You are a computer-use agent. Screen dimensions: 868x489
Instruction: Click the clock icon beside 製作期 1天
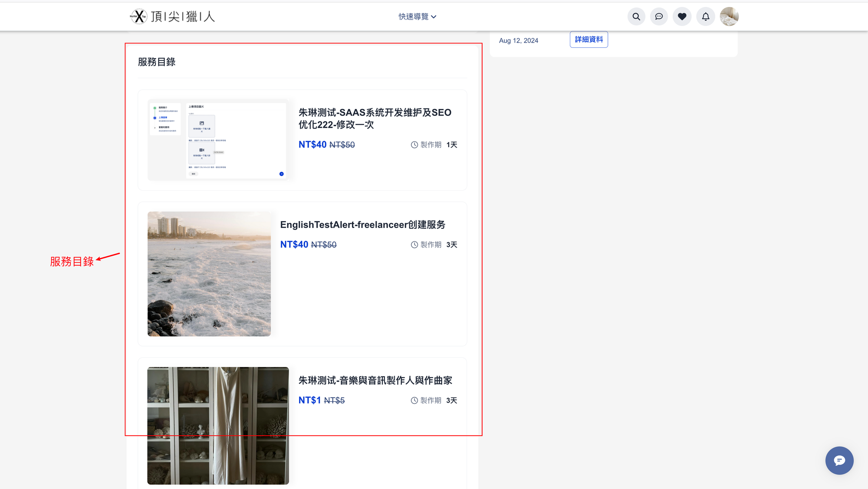tap(414, 145)
